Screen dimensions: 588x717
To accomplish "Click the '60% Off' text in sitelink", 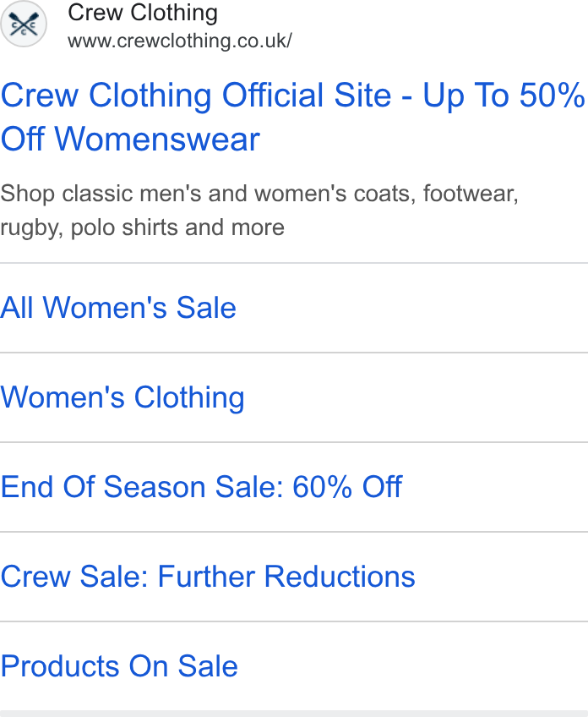I will tap(347, 486).
